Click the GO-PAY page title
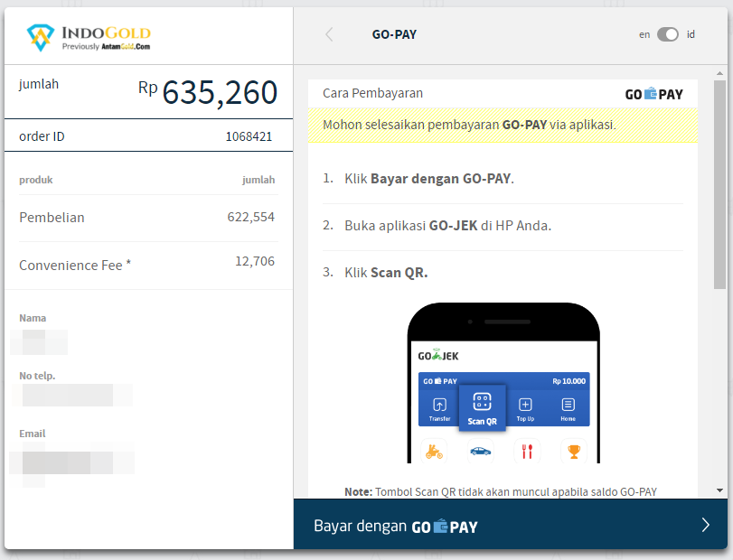 click(x=394, y=34)
